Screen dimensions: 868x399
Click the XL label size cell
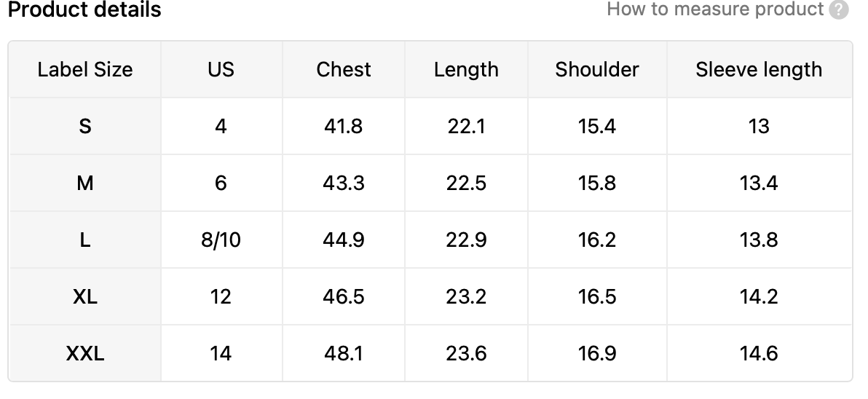(x=85, y=297)
